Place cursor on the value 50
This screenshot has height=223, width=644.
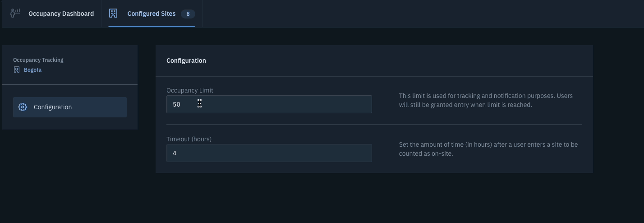click(176, 104)
